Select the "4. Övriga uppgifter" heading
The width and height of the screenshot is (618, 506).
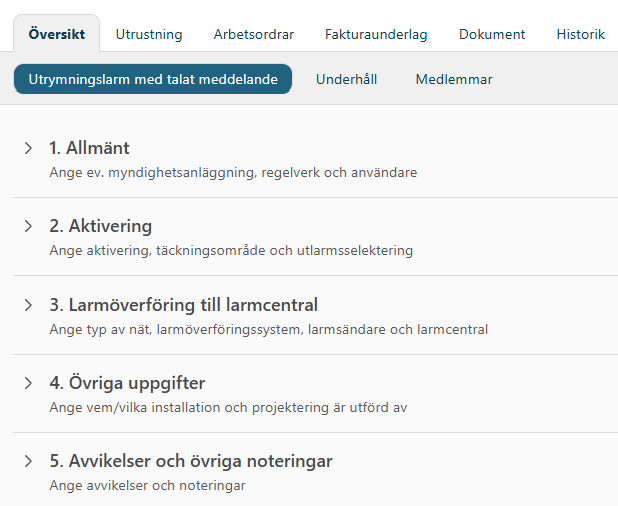127,383
